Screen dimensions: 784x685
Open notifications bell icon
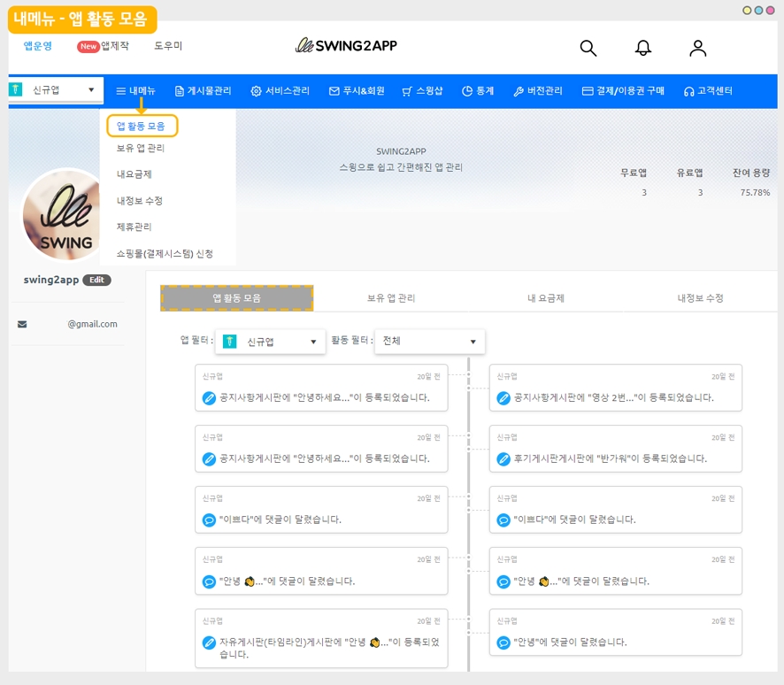(643, 48)
